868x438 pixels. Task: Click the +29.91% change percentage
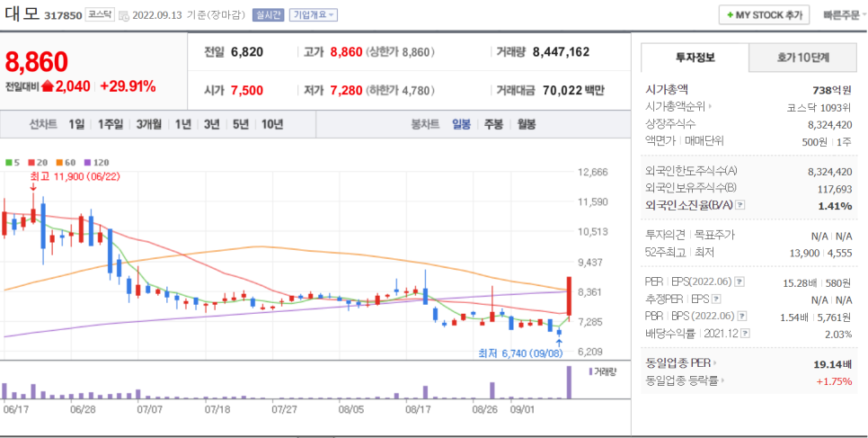[128, 86]
